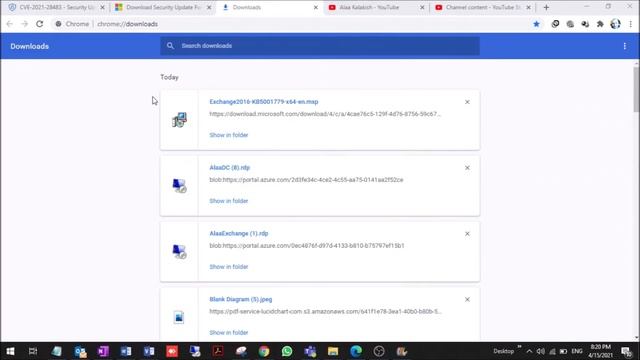The width and height of the screenshot is (640, 360).
Task: Open AlaaDC (8).rdp file link
Action: click(x=229, y=167)
